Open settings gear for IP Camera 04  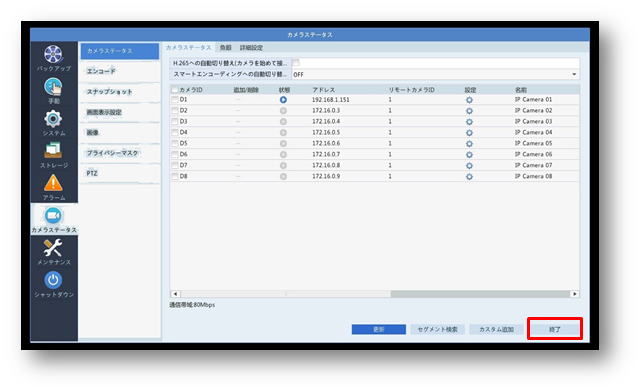(469, 133)
